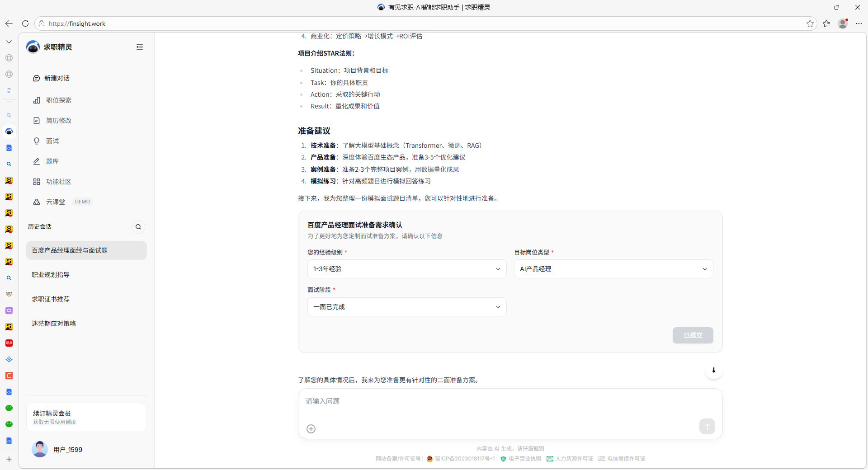
Task: Reload the page with refresh icon
Action: 25,23
